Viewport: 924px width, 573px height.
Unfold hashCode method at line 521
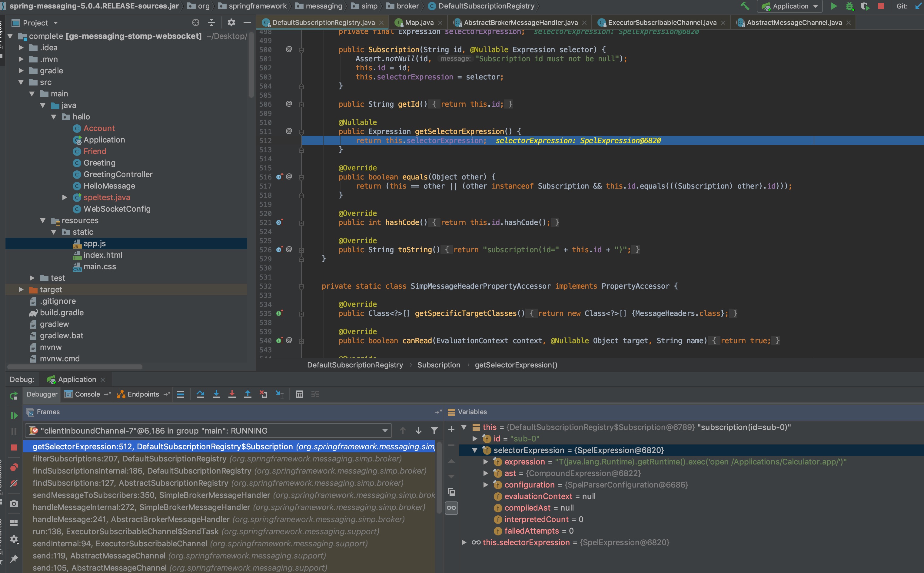click(x=301, y=223)
